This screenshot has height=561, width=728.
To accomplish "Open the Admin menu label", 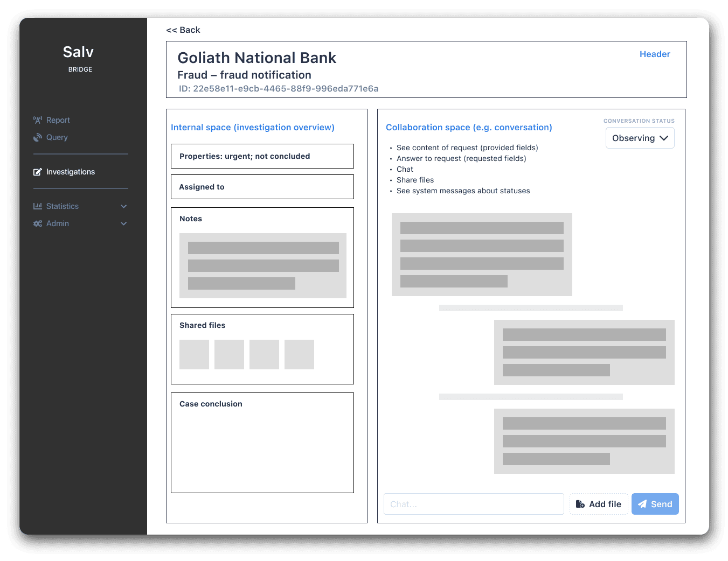I will pyautogui.click(x=58, y=223).
